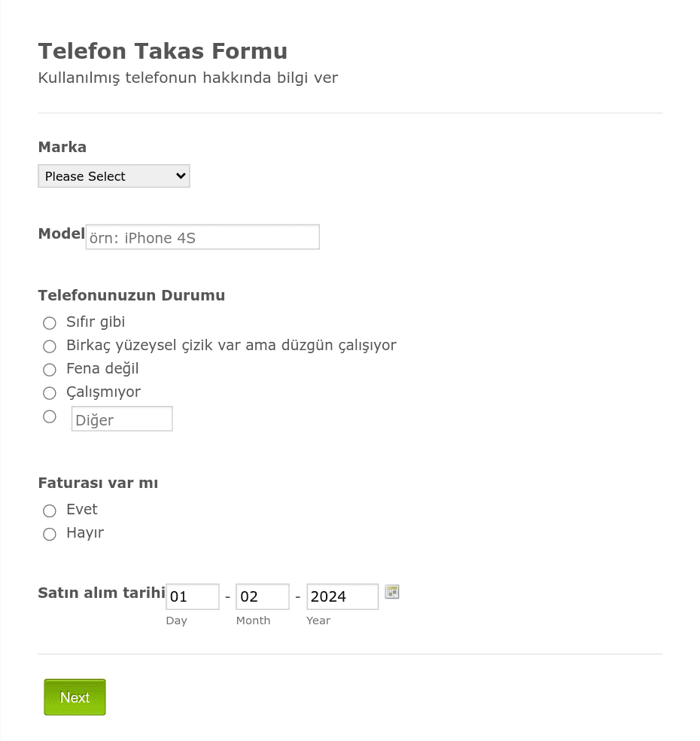Choose 'Evet' for invoice availability
700x741 pixels.
(x=50, y=511)
